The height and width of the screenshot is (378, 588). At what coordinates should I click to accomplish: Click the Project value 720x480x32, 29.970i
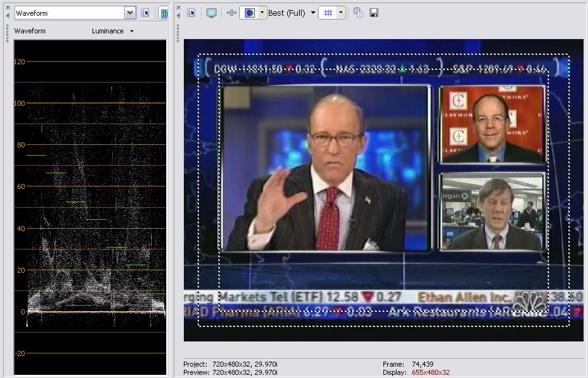point(245,364)
